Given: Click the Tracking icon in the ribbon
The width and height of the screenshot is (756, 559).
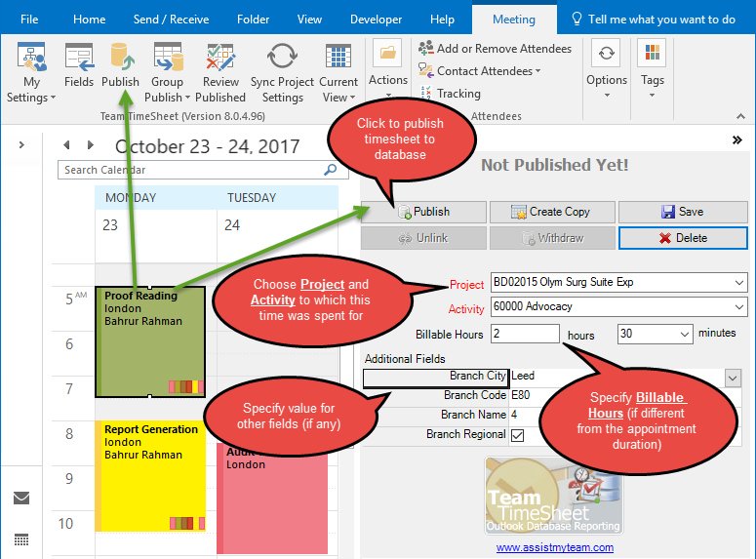Looking at the screenshot, I should (426, 94).
